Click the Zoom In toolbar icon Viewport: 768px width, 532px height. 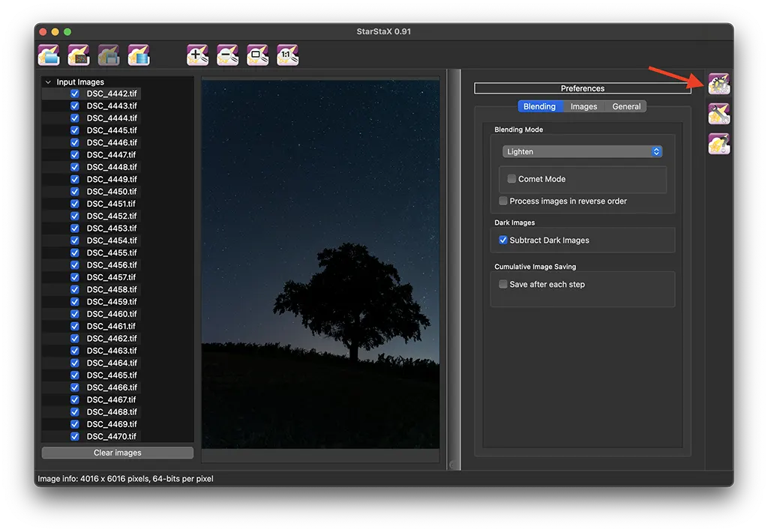[198, 55]
